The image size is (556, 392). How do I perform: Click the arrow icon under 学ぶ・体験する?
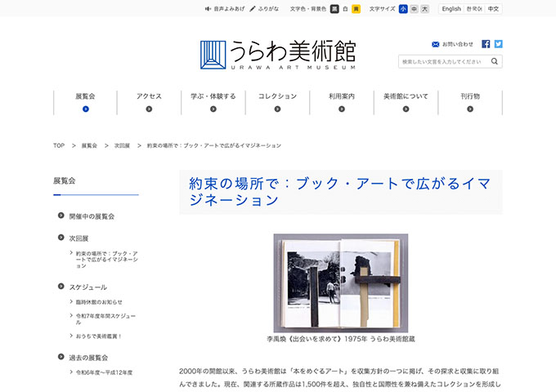click(x=213, y=109)
